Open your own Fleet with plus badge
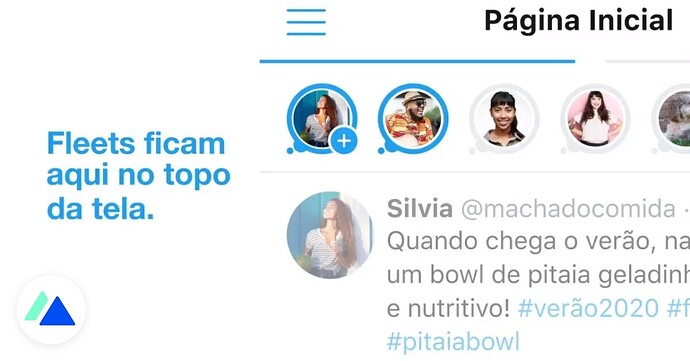Image resolution: width=690 pixels, height=361 pixels. tap(322, 118)
